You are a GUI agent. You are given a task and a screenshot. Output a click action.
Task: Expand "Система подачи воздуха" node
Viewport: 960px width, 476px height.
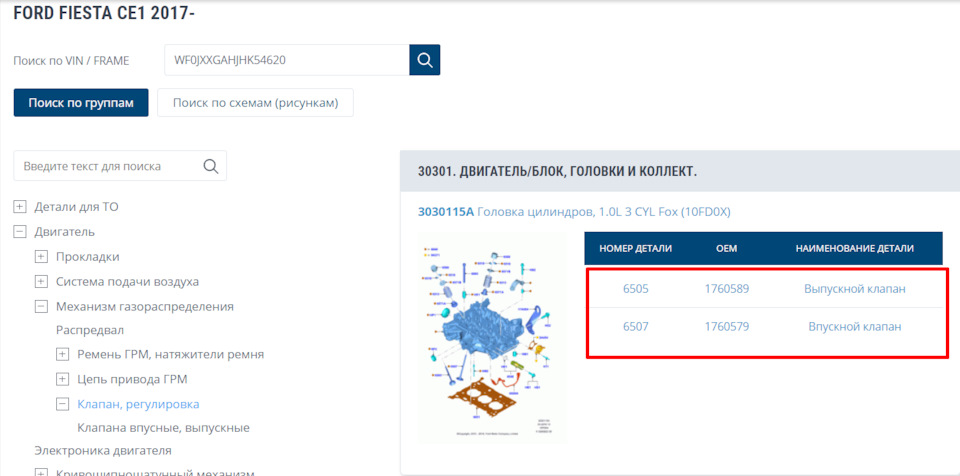41,282
